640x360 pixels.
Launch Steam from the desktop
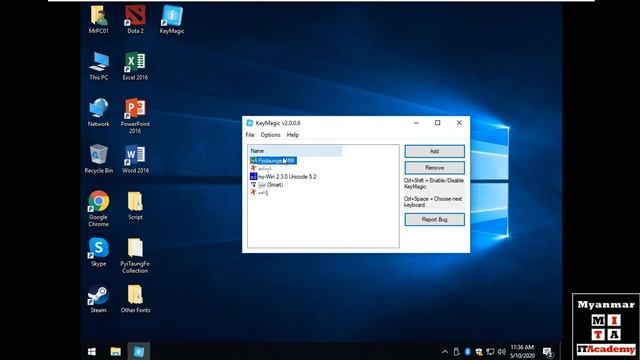coord(98,299)
